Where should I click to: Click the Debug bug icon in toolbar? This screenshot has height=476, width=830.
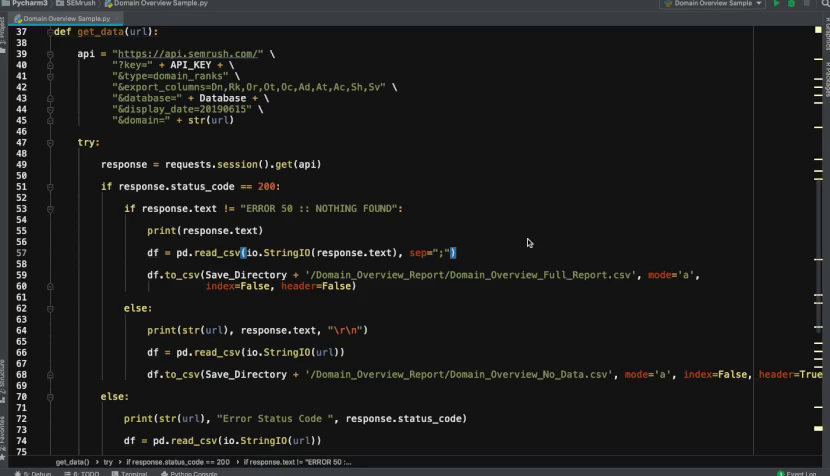[792, 4]
